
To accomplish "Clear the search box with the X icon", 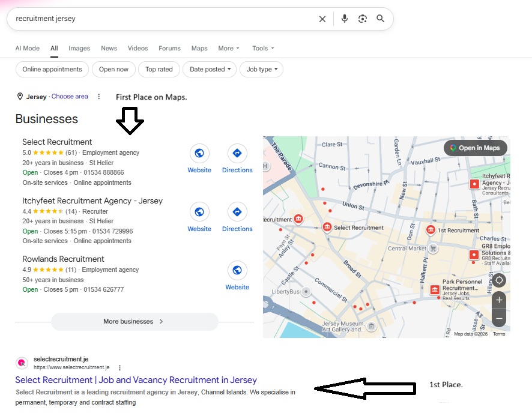I will click(322, 19).
